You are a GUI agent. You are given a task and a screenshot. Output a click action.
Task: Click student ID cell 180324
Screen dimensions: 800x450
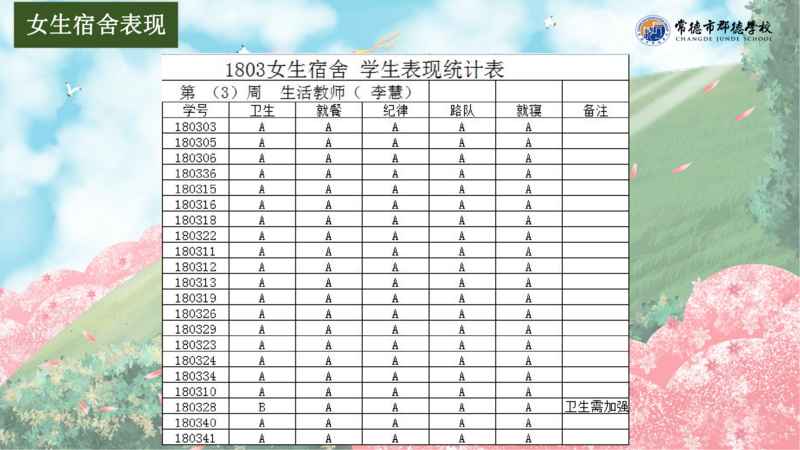(196, 360)
